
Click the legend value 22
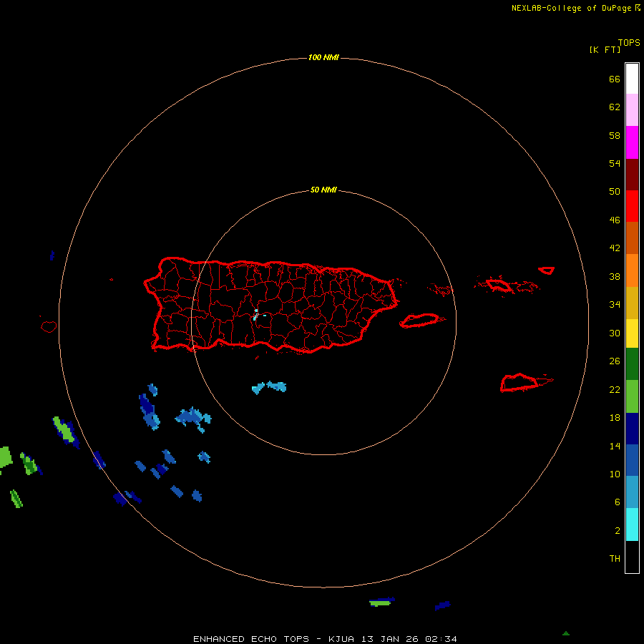(615, 389)
